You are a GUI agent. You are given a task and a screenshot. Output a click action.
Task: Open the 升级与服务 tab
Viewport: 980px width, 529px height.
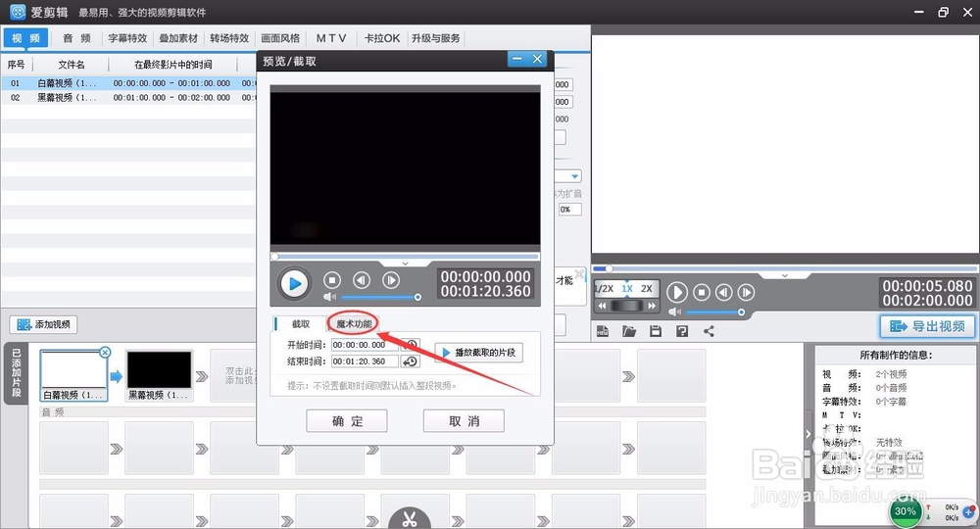click(436, 38)
